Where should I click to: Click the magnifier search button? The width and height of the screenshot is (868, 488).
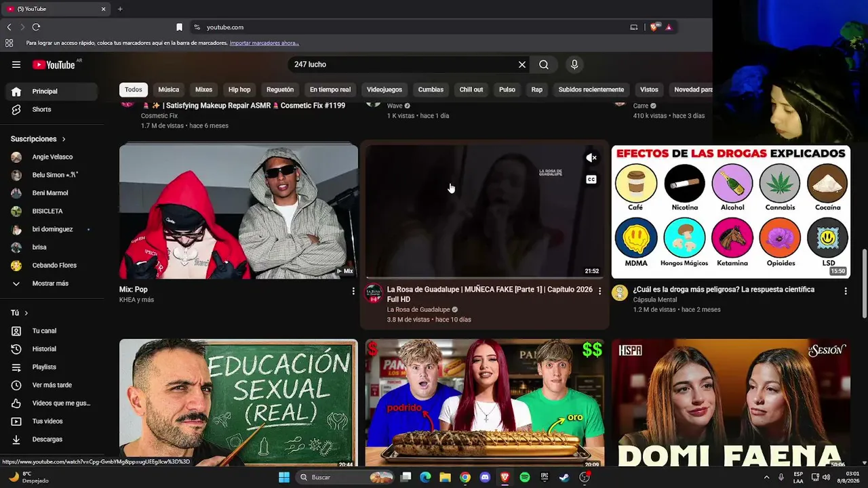[x=544, y=64]
